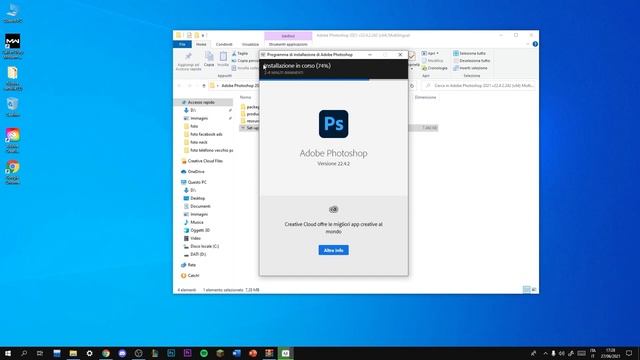640x360 pixels.
Task: Click Deseleziona tutto in the ribbon
Action: [x=471, y=61]
